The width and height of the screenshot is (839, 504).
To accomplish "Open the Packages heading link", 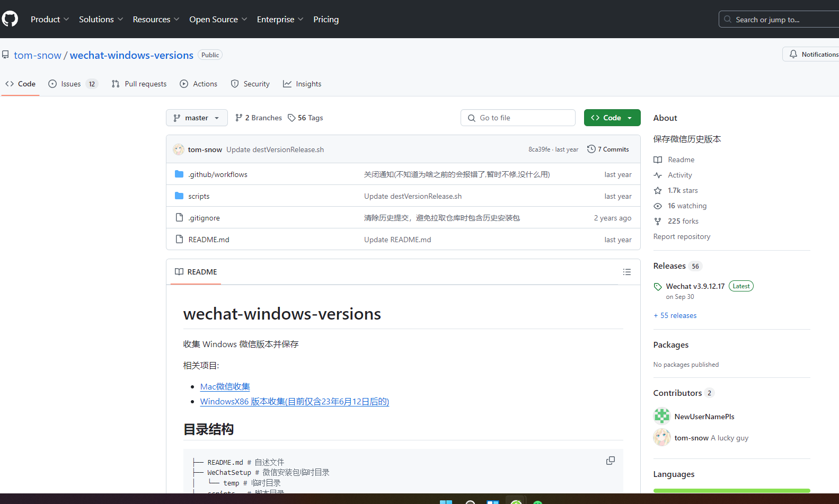I will click(671, 345).
